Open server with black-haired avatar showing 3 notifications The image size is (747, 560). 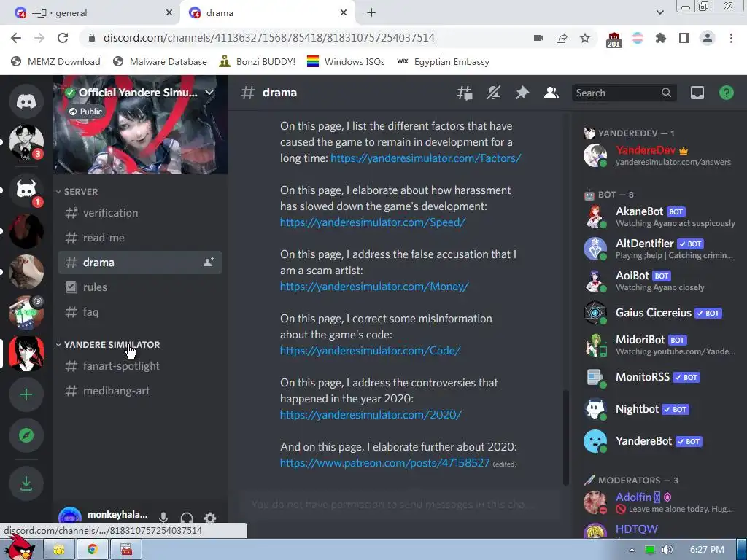tap(26, 142)
